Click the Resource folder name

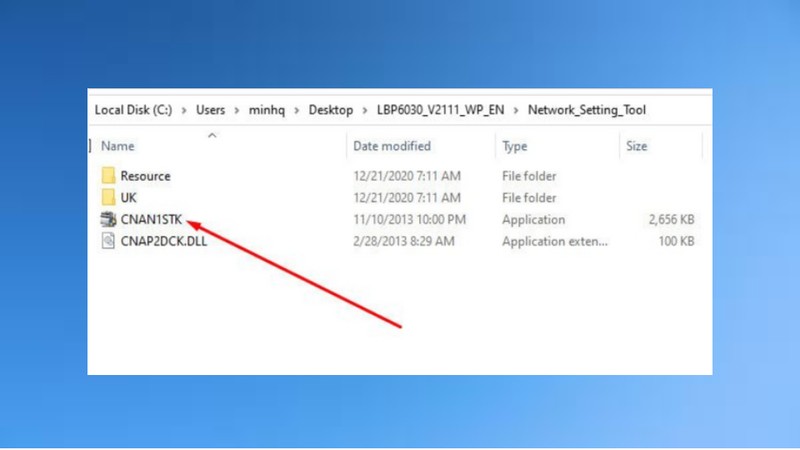pos(145,176)
